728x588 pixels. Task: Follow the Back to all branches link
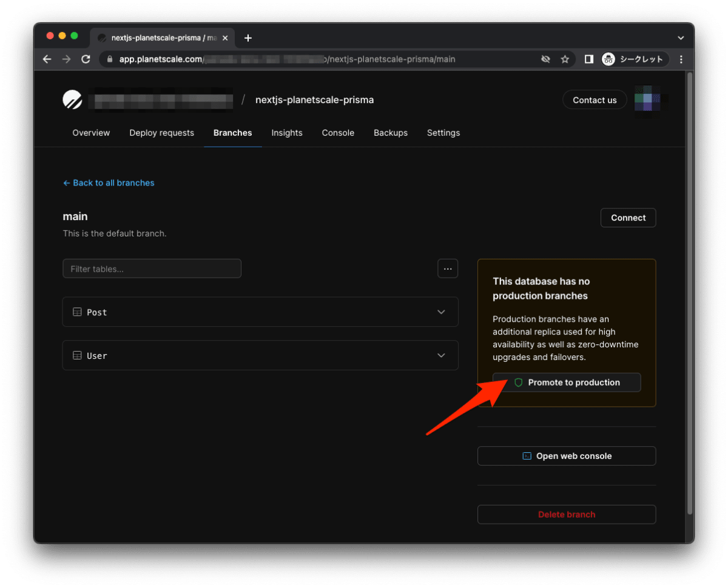click(x=109, y=182)
